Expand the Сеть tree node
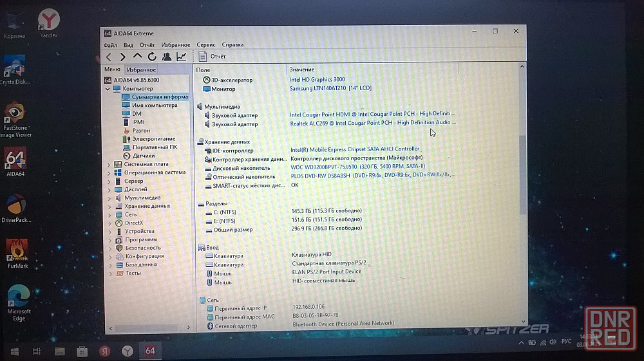644x361 pixels. point(109,215)
